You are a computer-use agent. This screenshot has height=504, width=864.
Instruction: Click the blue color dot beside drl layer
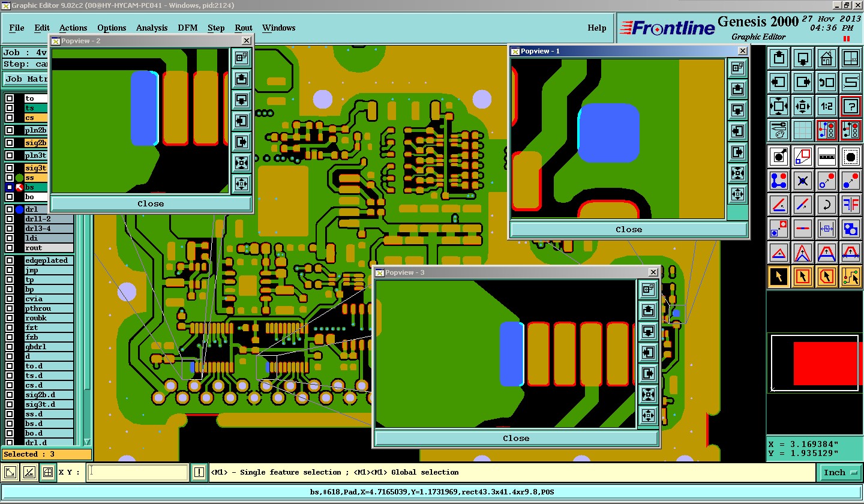pos(19,209)
